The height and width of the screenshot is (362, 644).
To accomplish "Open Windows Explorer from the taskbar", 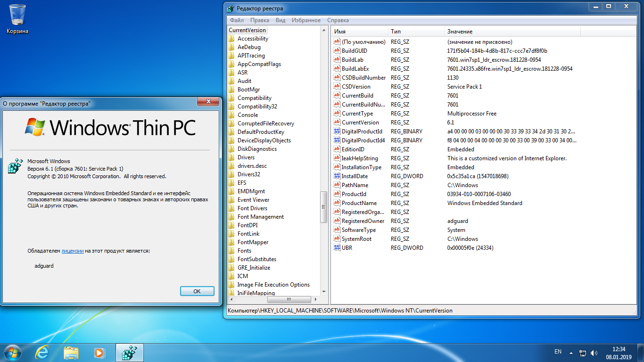I will coord(71,353).
